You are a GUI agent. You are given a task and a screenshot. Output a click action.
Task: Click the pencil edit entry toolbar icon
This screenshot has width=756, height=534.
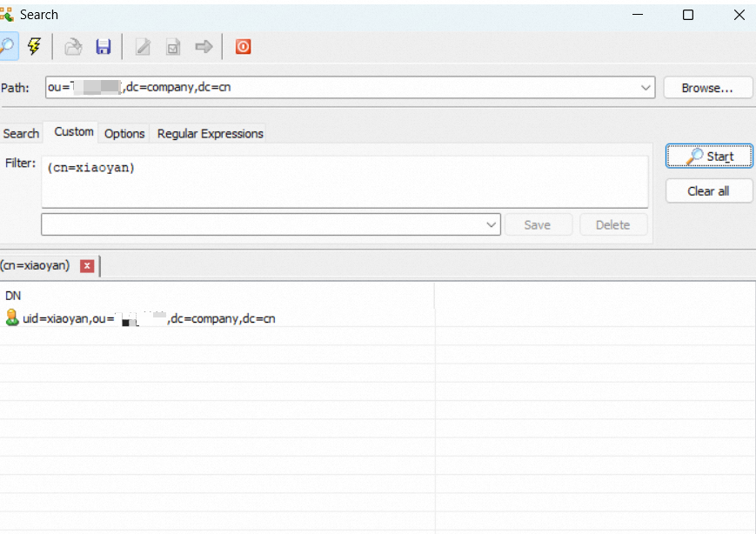coord(143,47)
